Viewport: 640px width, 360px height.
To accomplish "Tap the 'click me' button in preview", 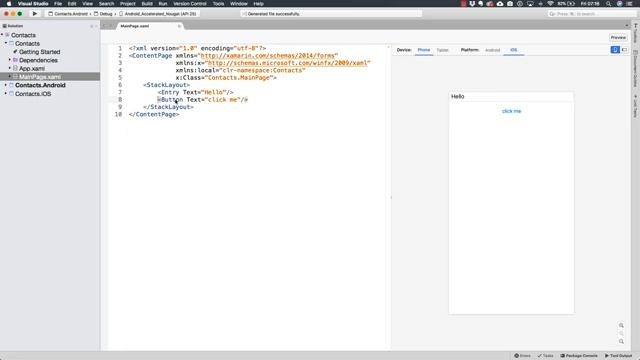I will [x=511, y=111].
